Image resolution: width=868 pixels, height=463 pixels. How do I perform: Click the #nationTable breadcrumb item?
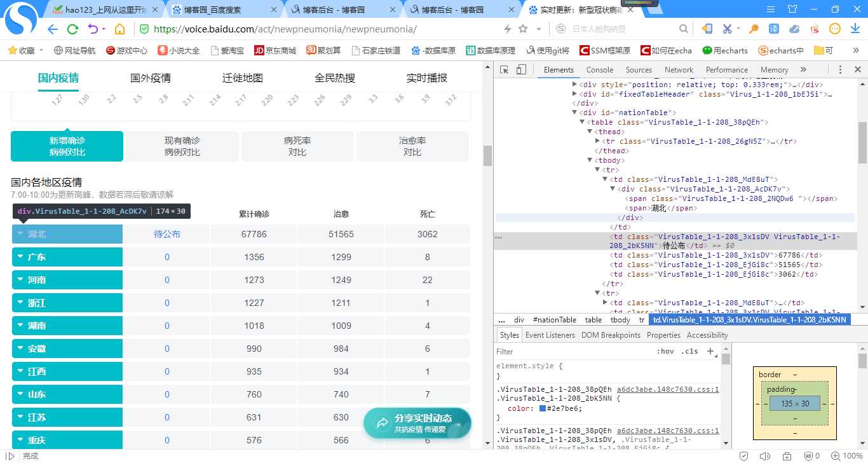click(x=555, y=320)
